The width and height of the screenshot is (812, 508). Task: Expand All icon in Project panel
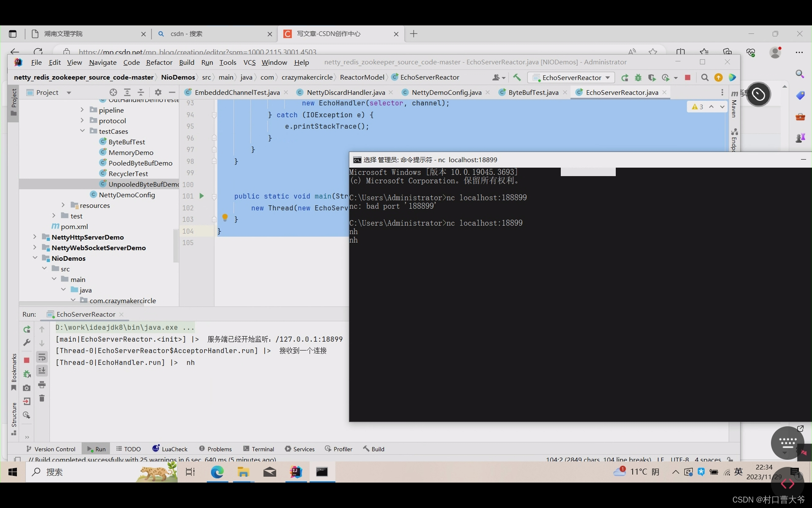coord(127,92)
